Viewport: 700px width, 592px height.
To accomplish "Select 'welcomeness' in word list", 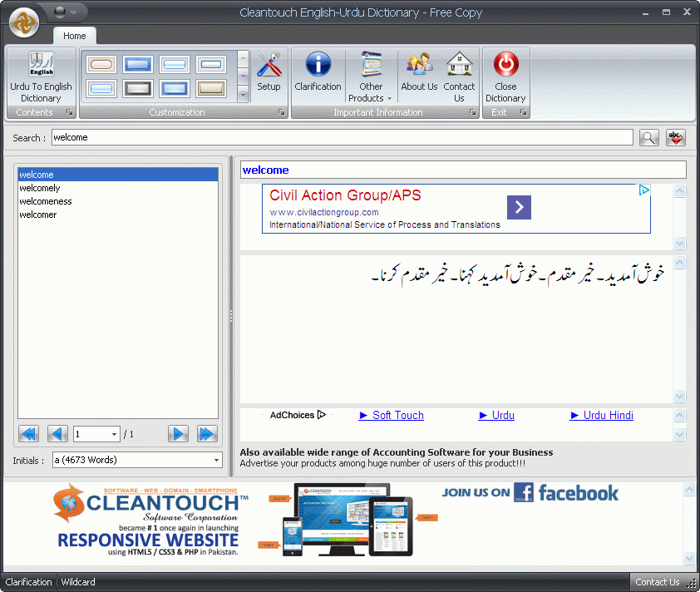I will tap(118, 201).
